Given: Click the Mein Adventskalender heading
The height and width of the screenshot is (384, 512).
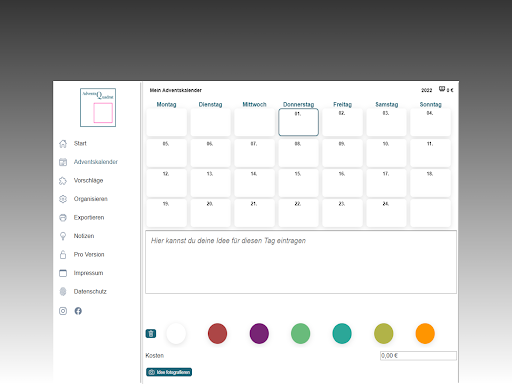Looking at the screenshot, I should pos(176,90).
